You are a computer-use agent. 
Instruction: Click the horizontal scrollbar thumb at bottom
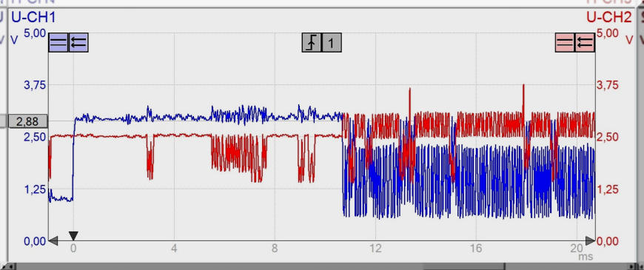pyautogui.click(x=464, y=267)
